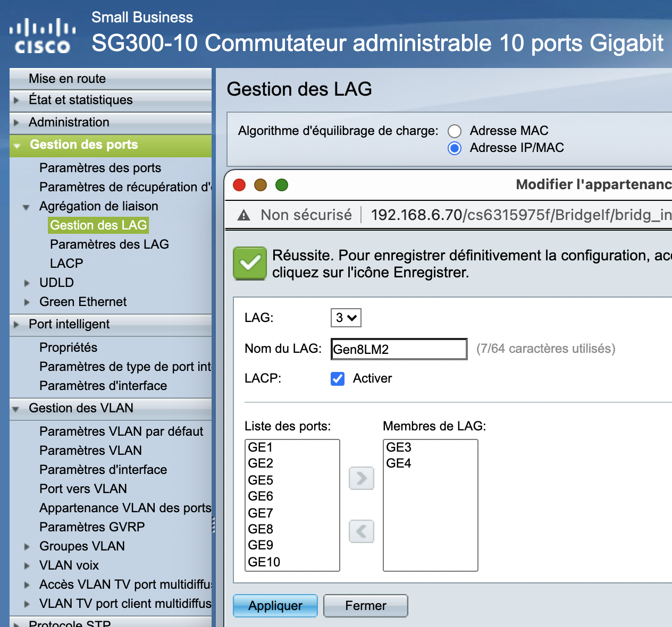Screen dimensions: 672x627
Task: Open the LACP menu item
Action: 66,264
